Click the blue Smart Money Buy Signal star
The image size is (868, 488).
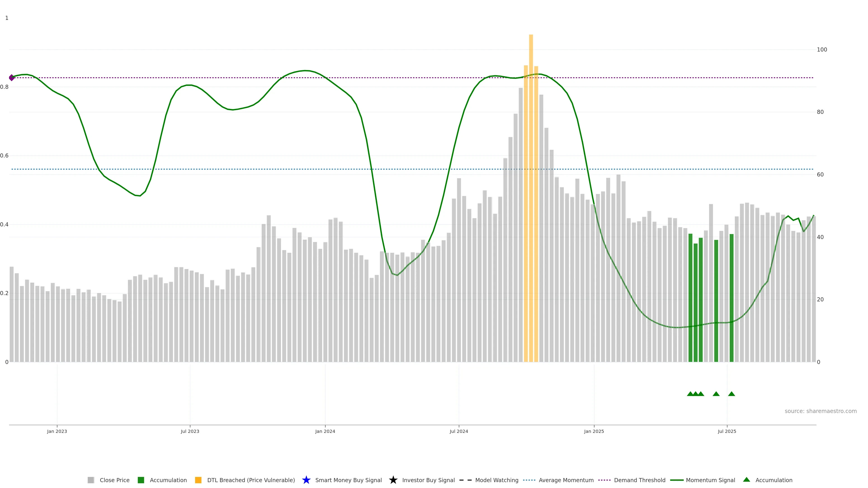coord(306,480)
